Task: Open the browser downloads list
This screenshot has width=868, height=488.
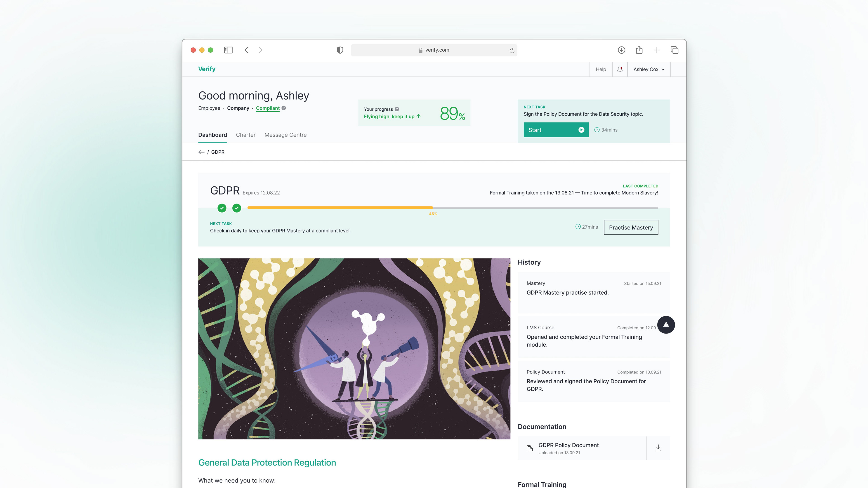Action: pos(622,50)
